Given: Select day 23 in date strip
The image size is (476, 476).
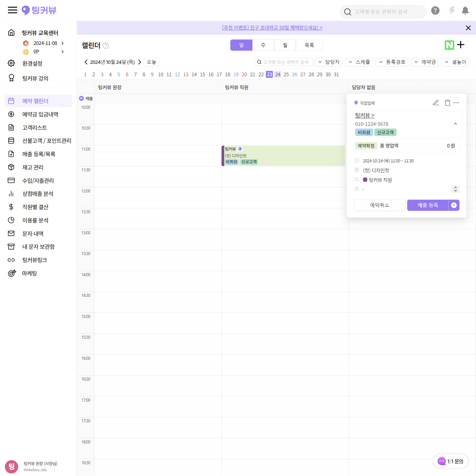Looking at the screenshot, I should tap(269, 75).
